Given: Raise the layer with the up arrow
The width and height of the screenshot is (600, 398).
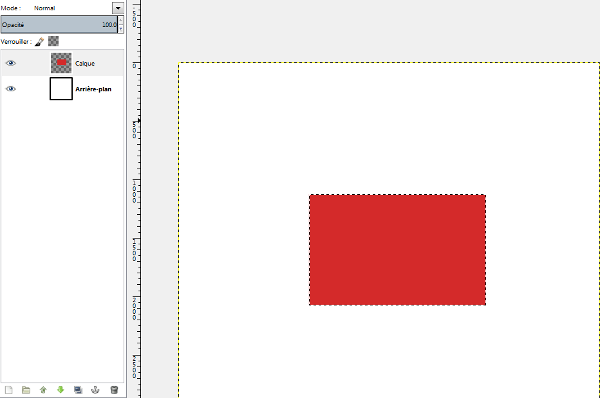Looking at the screenshot, I should pos(43,390).
